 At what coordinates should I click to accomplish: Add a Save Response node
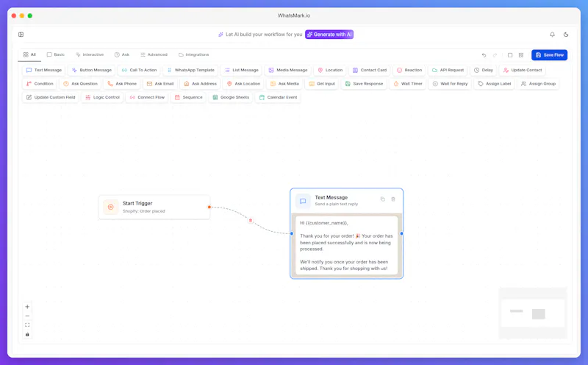coord(364,84)
